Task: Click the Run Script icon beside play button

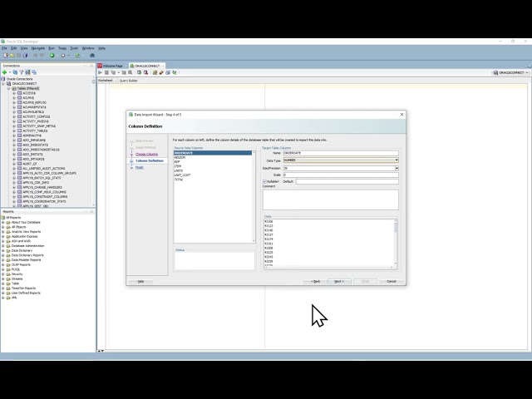Action: coord(106,72)
